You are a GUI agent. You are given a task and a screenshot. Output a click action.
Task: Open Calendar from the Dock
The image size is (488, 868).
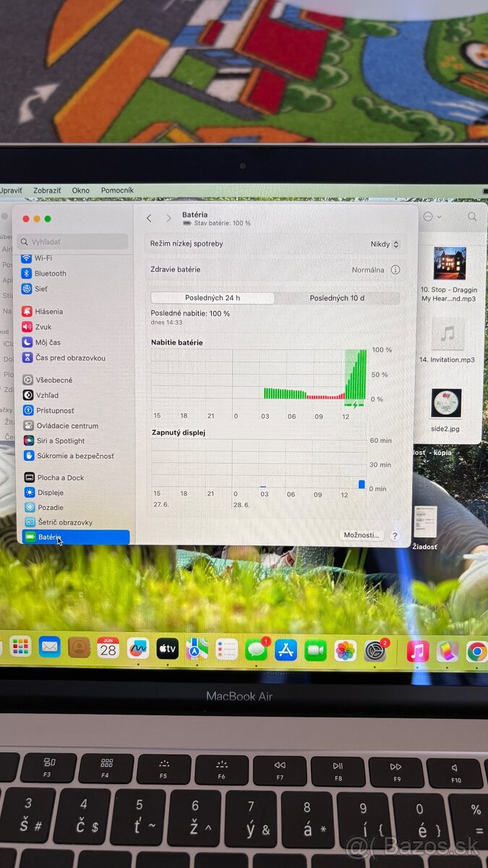[108, 647]
